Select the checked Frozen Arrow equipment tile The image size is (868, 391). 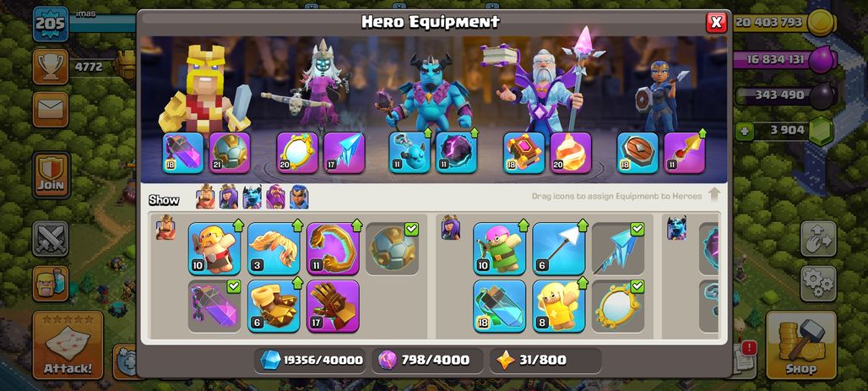tap(618, 248)
